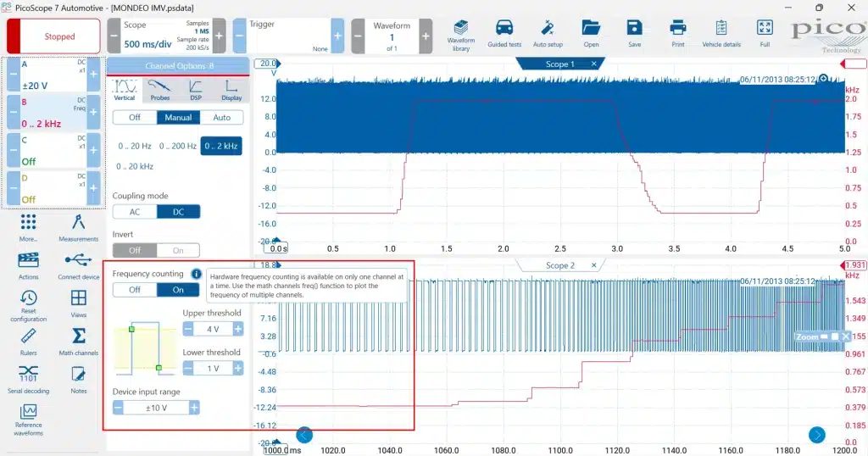Step to next Waveform buffer

point(426,36)
